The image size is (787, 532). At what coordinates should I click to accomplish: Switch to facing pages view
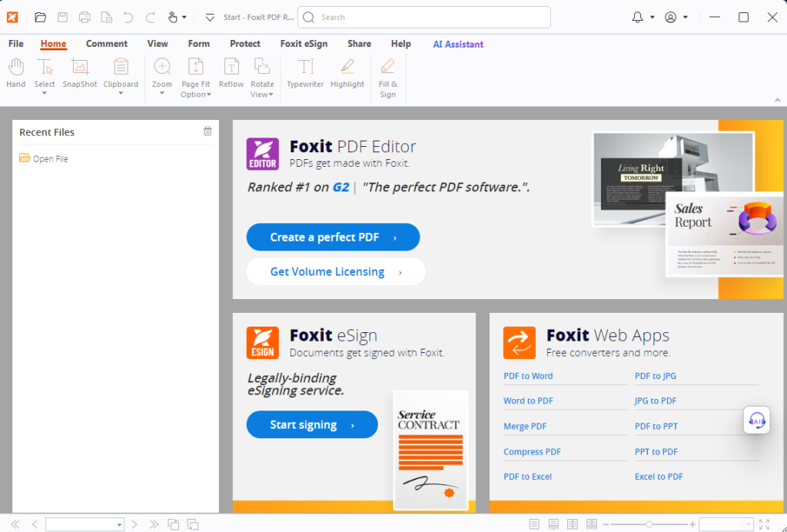click(x=572, y=524)
